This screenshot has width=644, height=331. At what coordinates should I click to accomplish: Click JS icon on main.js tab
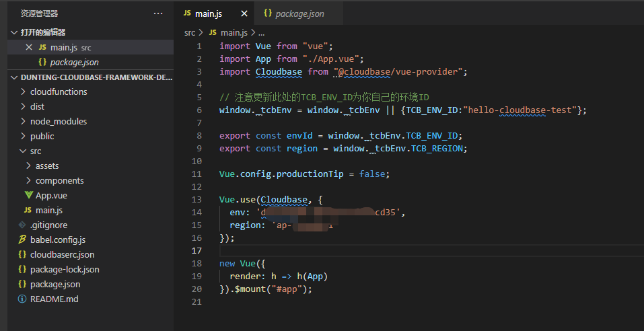tap(187, 13)
